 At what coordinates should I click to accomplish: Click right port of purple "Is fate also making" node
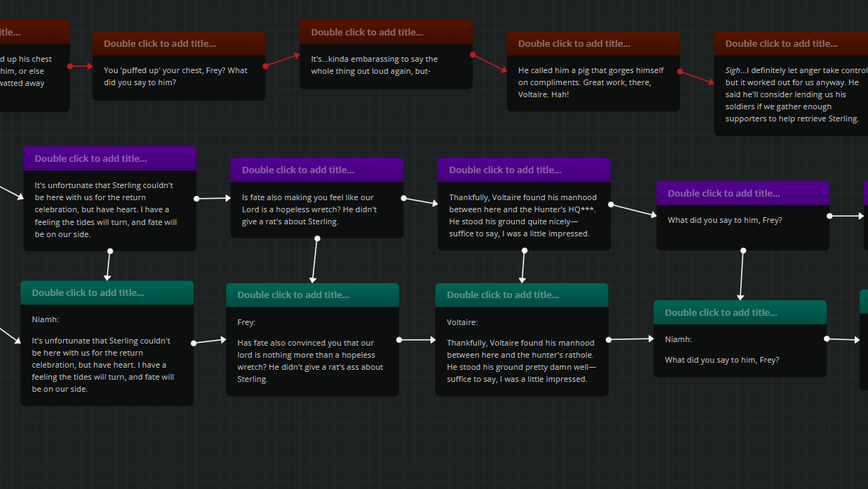(404, 198)
